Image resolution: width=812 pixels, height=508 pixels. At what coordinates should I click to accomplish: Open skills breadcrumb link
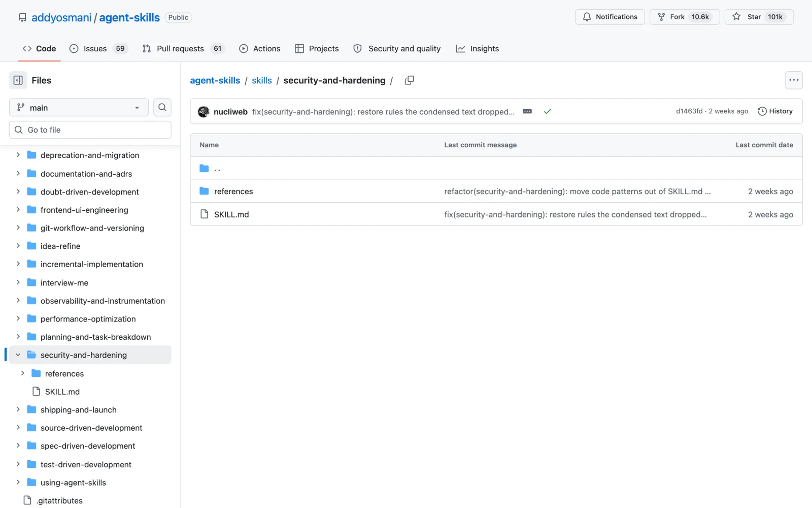(x=262, y=80)
